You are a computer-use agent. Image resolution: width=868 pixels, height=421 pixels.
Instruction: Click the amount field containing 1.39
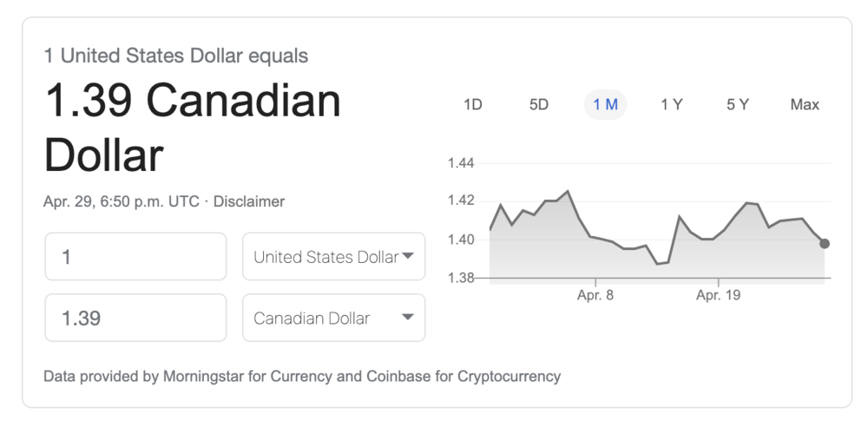135,318
